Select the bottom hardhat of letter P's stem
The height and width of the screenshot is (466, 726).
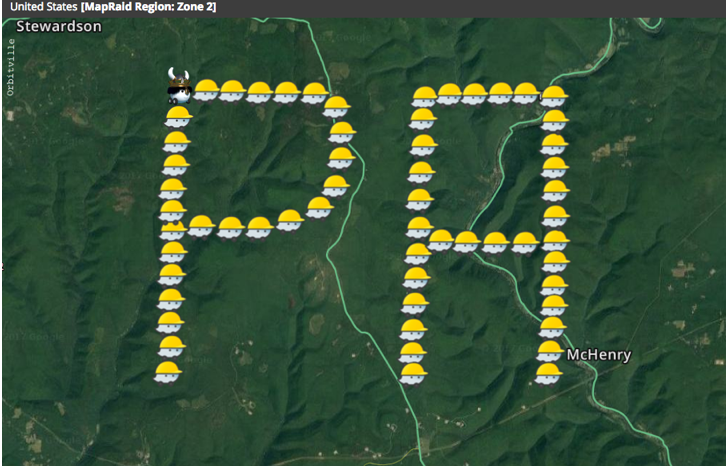tap(166, 372)
